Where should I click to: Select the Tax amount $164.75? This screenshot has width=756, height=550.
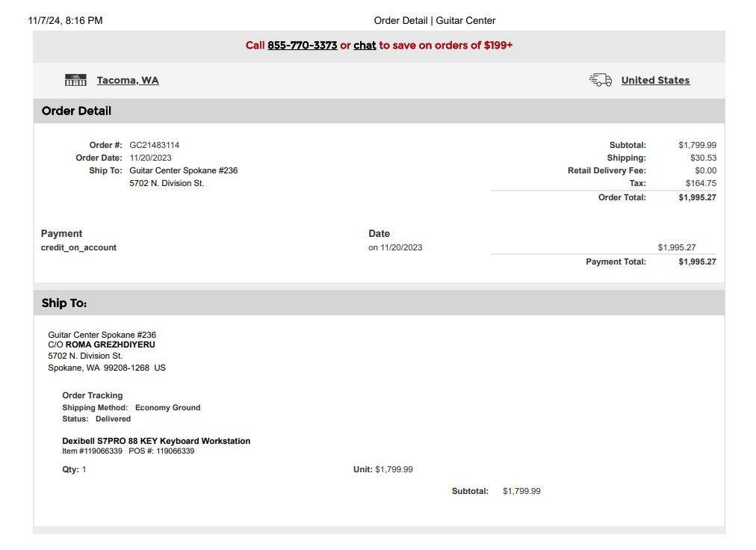coord(701,183)
